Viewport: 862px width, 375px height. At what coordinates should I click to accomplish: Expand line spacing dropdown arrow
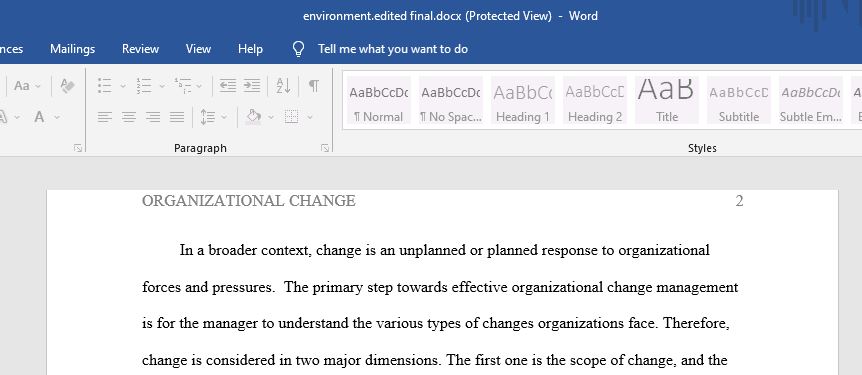point(224,117)
